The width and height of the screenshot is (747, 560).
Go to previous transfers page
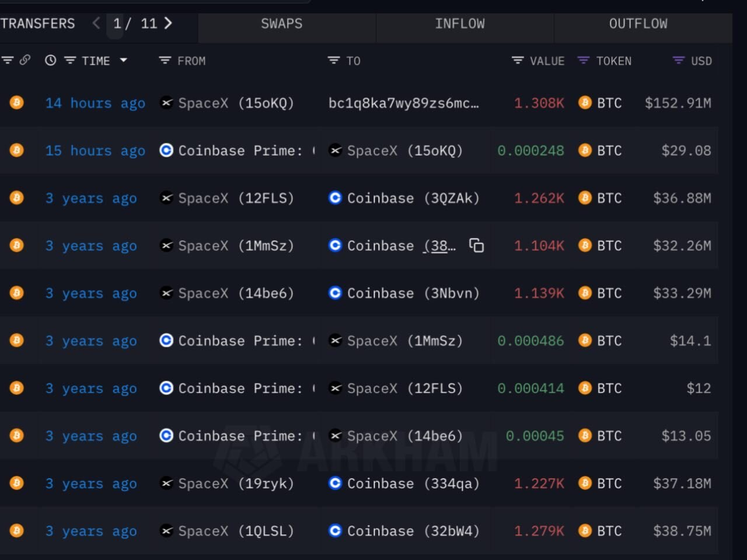(96, 23)
